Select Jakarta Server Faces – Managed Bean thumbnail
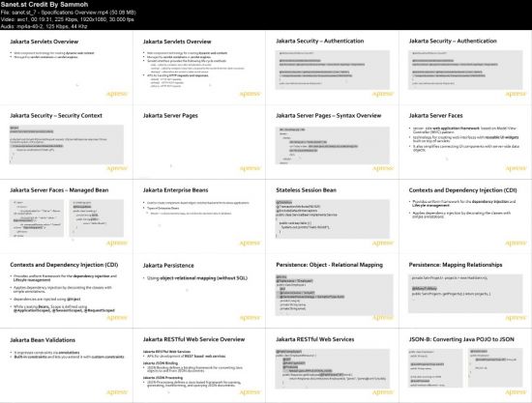 [x=67, y=216]
